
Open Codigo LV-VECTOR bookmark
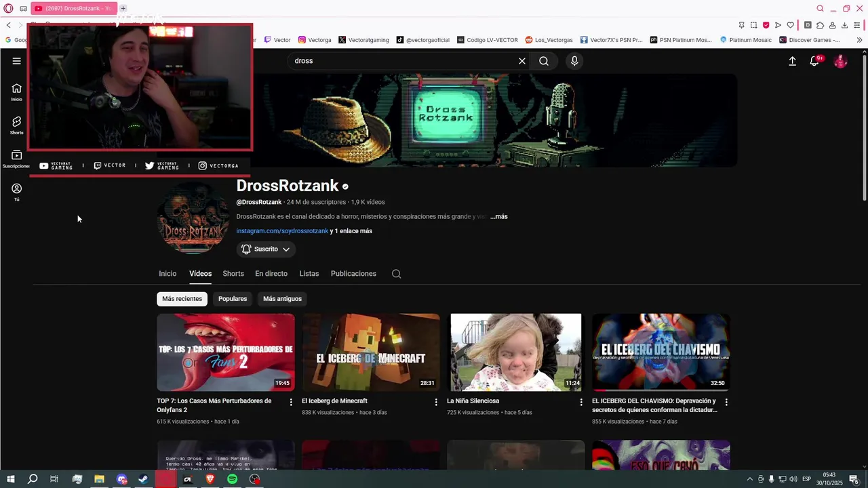[x=488, y=40]
